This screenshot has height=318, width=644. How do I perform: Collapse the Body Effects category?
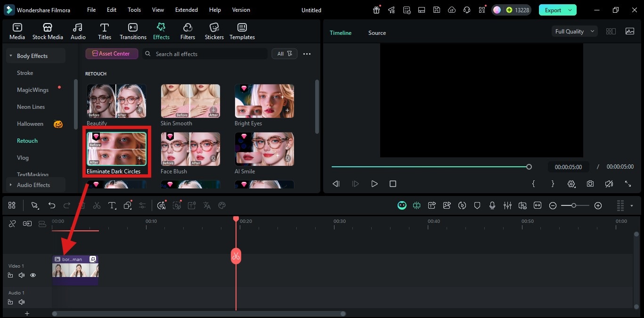coord(10,55)
